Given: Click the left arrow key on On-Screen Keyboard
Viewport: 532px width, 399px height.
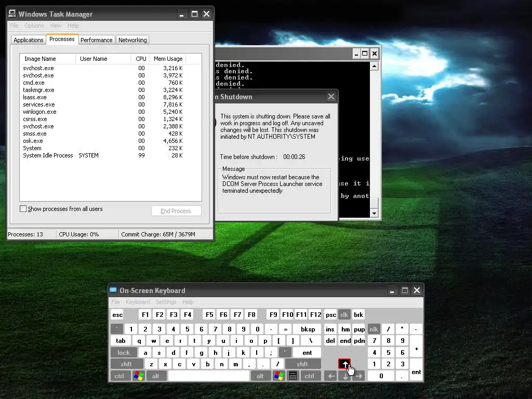Looking at the screenshot, I should 331,376.
